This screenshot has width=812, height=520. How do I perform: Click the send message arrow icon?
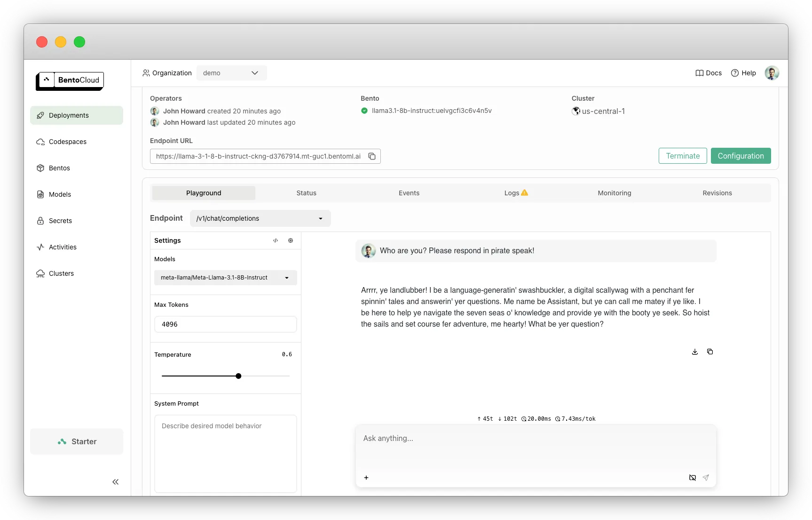706,478
